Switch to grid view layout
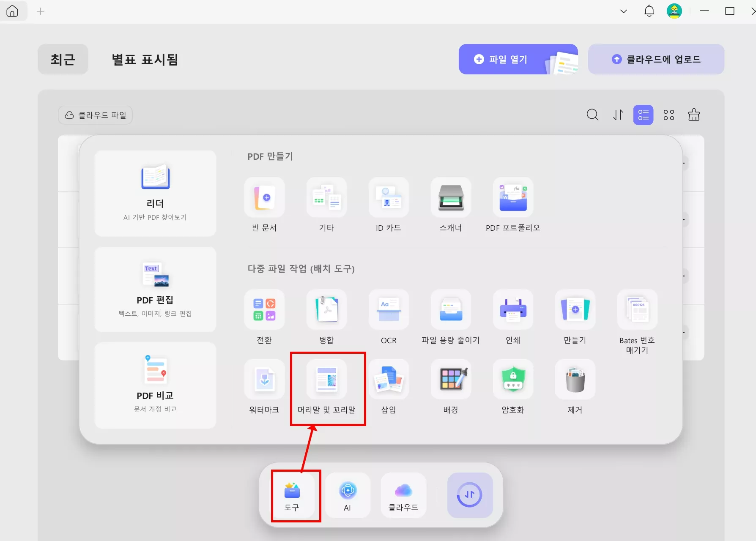This screenshot has width=756, height=541. click(668, 115)
